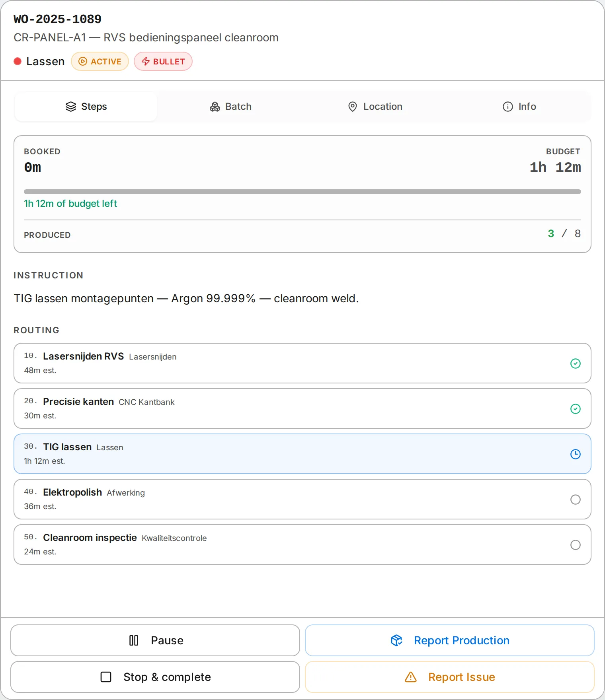Click the "1h 12m of budget left" text
605x700 pixels.
coord(70,204)
